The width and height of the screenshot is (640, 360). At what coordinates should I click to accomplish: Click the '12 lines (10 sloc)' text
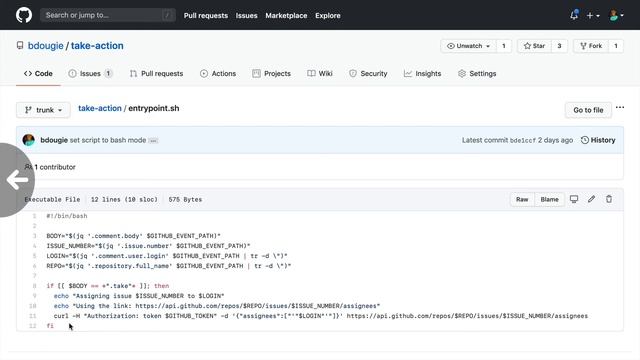point(124,200)
